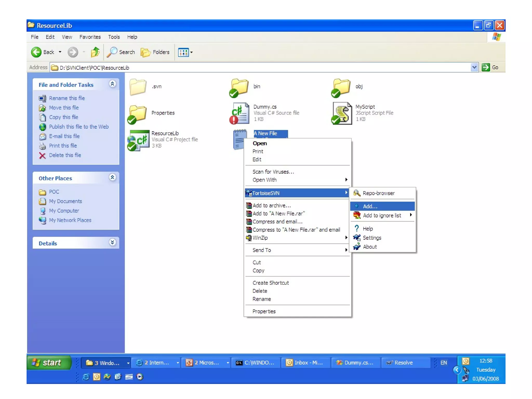This screenshot has width=532, height=399.
Task: Click the About TortoiseSVN icon
Action: coord(357,247)
